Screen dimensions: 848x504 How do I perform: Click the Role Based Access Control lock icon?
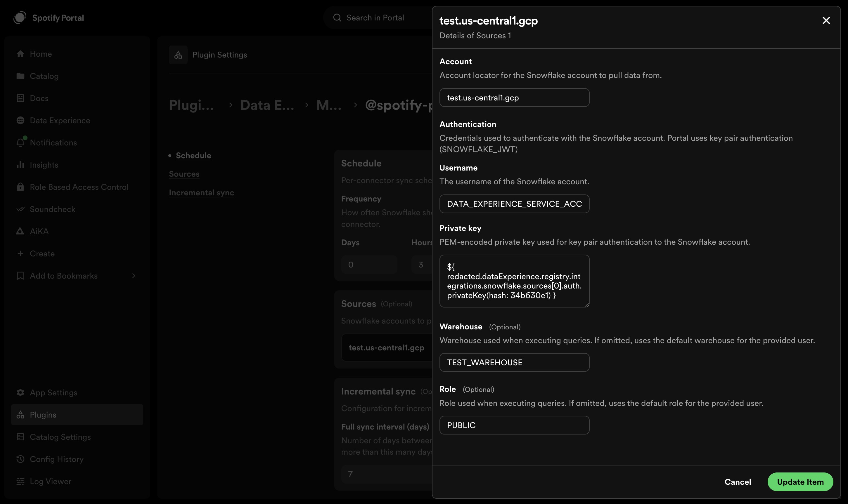point(20,187)
